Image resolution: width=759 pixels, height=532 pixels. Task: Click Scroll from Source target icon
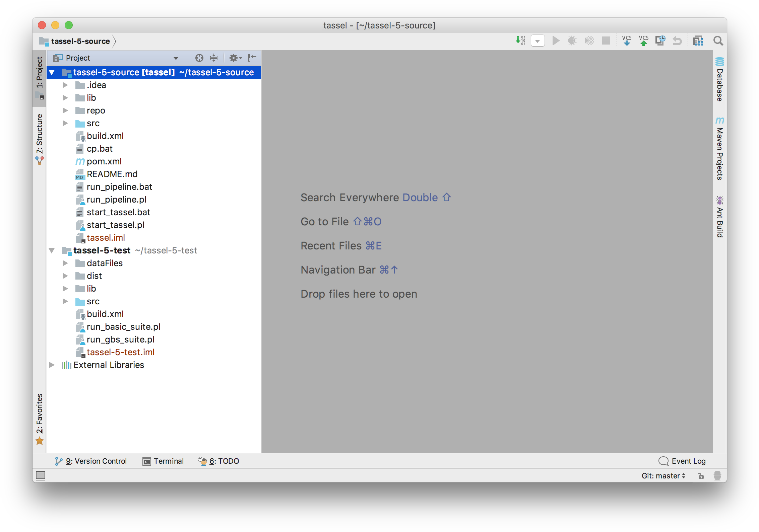[x=199, y=58]
